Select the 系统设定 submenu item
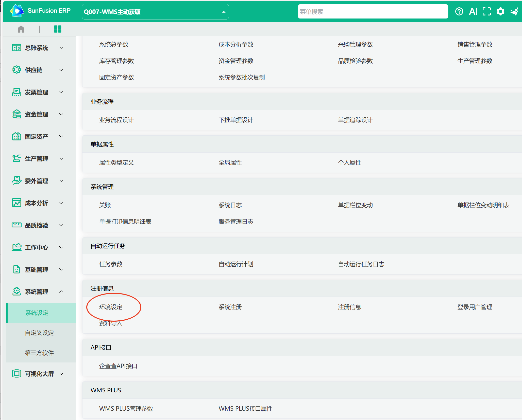522x420 pixels. click(x=41, y=313)
